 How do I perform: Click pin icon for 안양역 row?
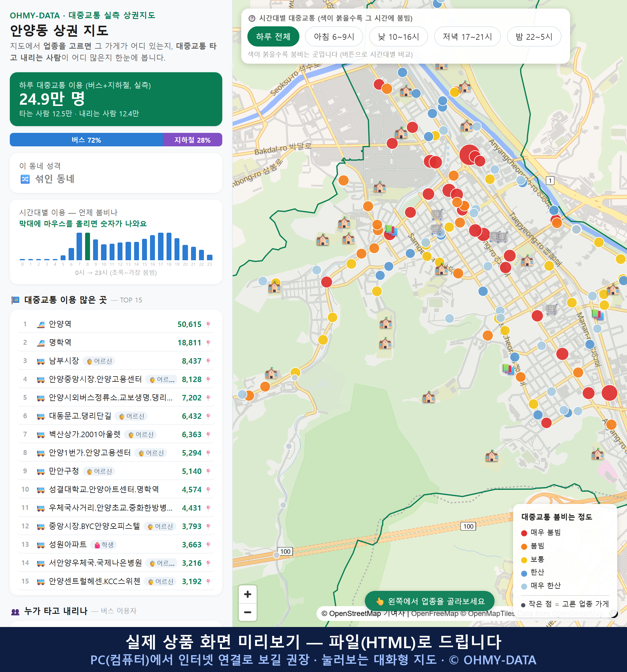(208, 324)
